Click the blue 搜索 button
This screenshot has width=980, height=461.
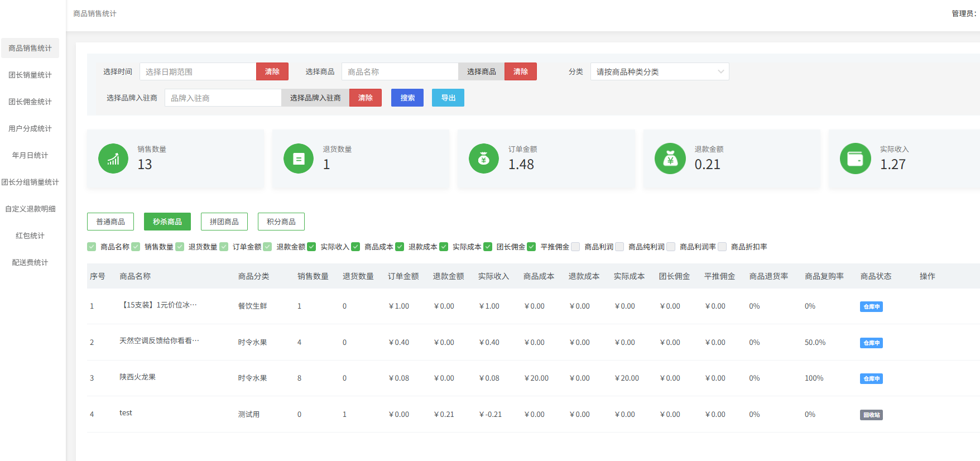click(407, 98)
